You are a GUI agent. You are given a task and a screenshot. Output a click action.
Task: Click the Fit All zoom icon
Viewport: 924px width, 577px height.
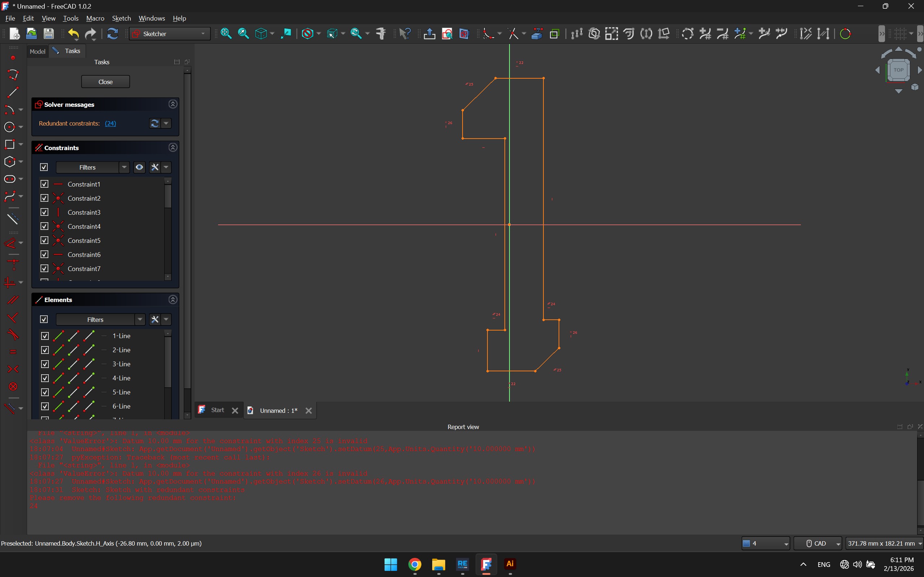(226, 34)
